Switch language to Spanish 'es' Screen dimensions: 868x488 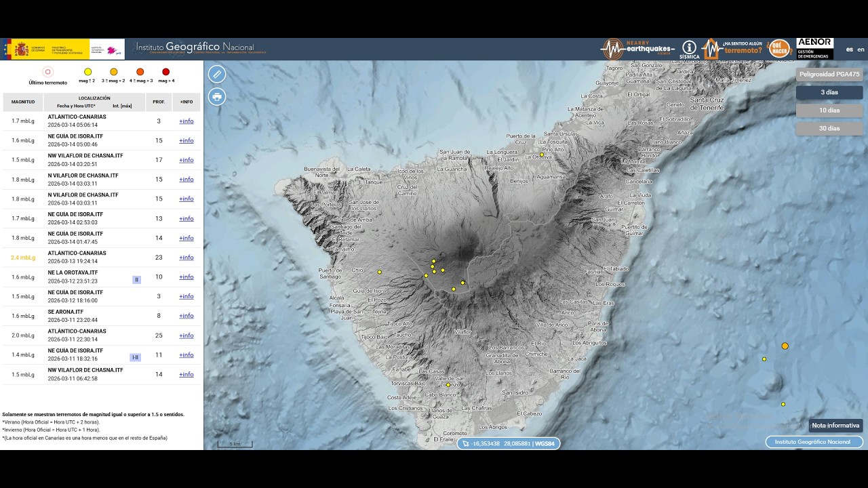pyautogui.click(x=849, y=49)
